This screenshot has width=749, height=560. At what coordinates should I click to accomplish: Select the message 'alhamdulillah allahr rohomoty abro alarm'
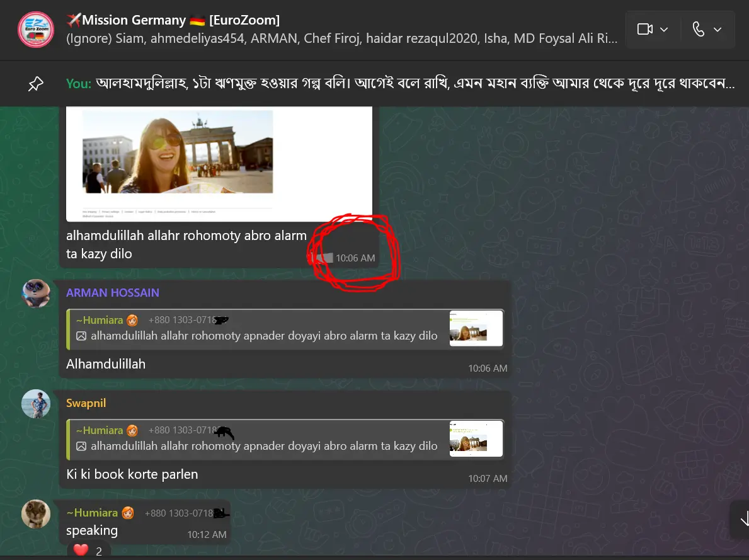(186, 244)
